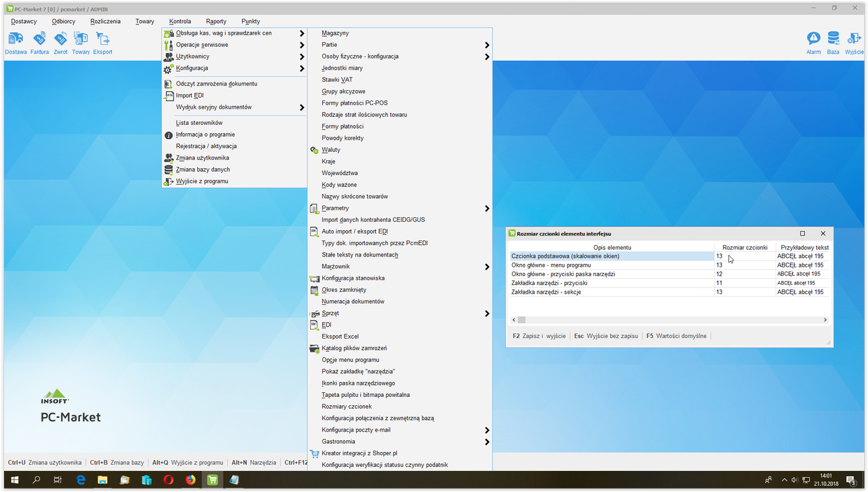Expand Konfiguracja poczty e-mail submenu
Image resolution: width=868 pixels, height=492 pixels.
(x=399, y=430)
